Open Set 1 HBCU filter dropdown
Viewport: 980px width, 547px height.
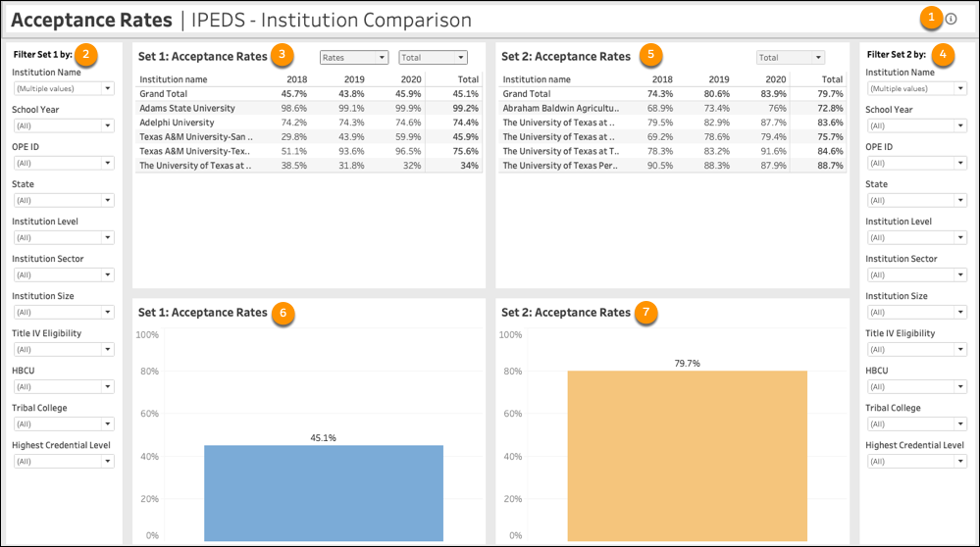tap(63, 386)
